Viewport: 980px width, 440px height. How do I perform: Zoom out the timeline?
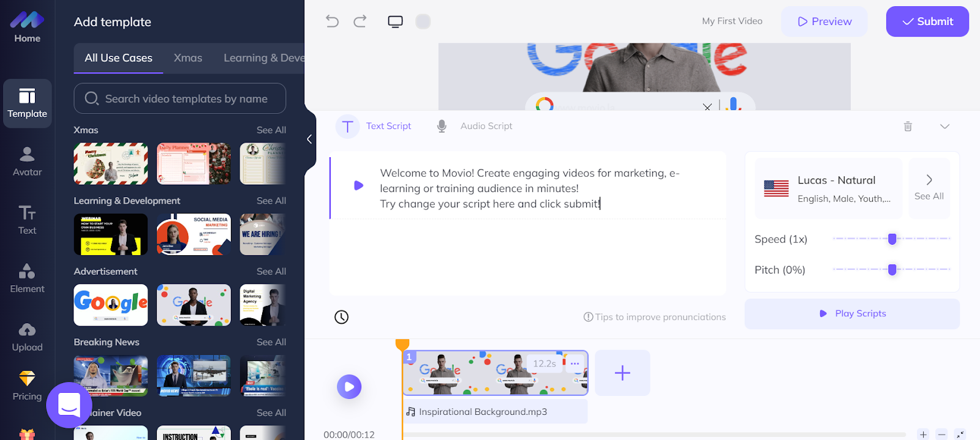(x=942, y=434)
